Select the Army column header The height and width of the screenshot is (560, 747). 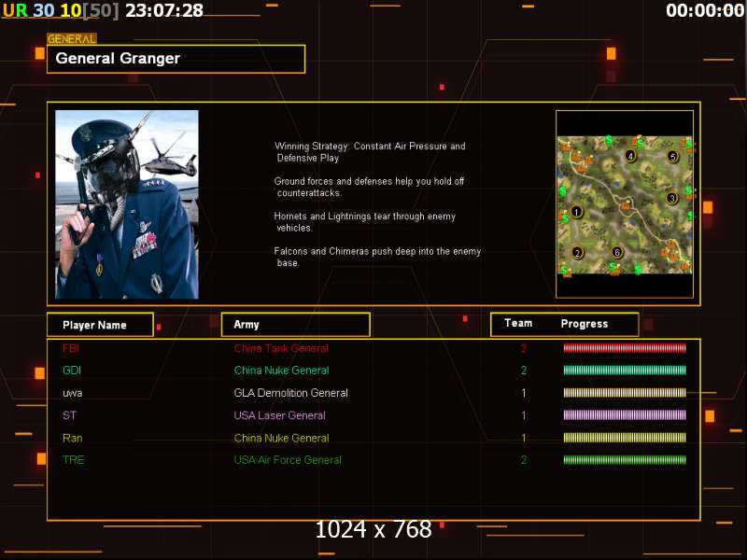pyautogui.click(x=295, y=325)
